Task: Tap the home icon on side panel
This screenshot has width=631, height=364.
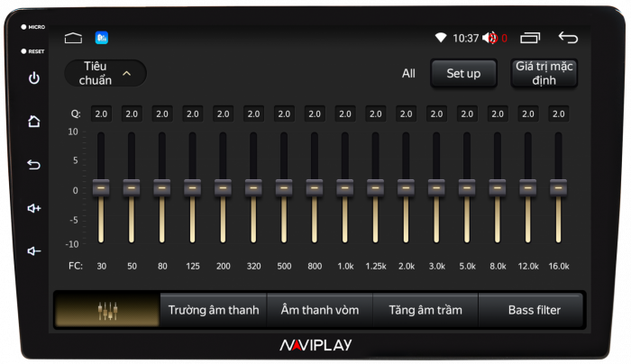Action: 34,122
